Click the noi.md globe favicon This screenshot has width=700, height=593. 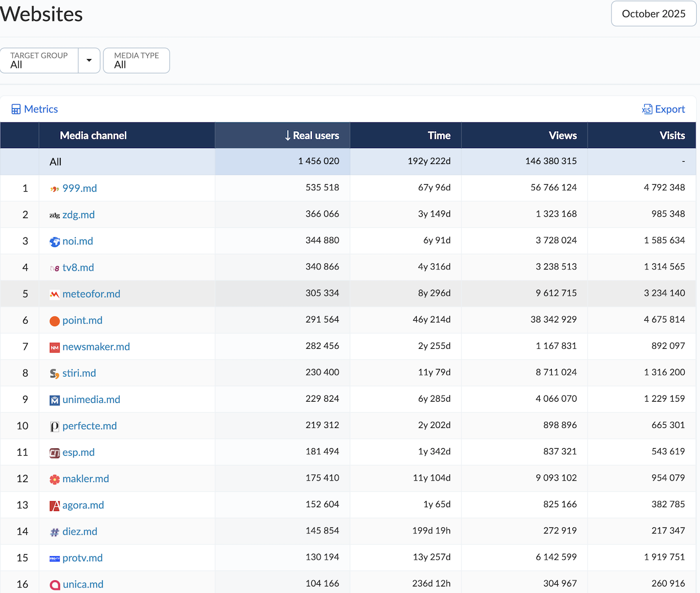(x=55, y=242)
